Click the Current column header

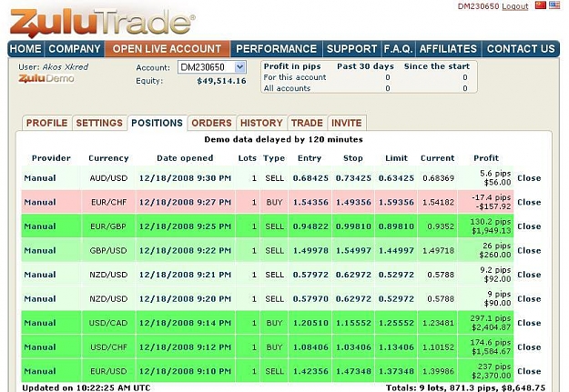click(438, 158)
